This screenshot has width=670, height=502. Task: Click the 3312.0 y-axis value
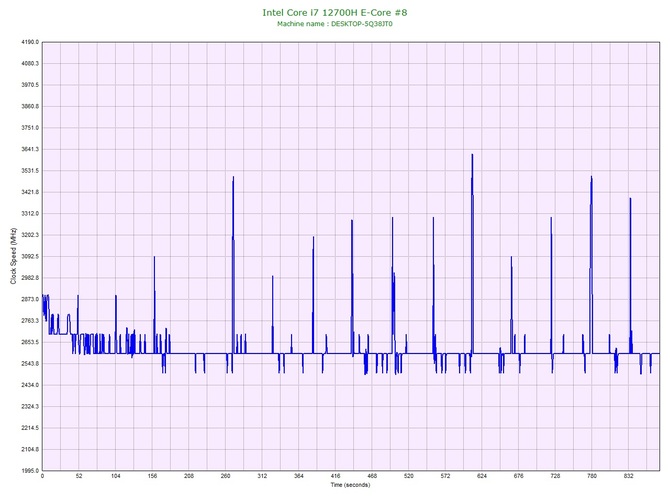[x=30, y=214]
